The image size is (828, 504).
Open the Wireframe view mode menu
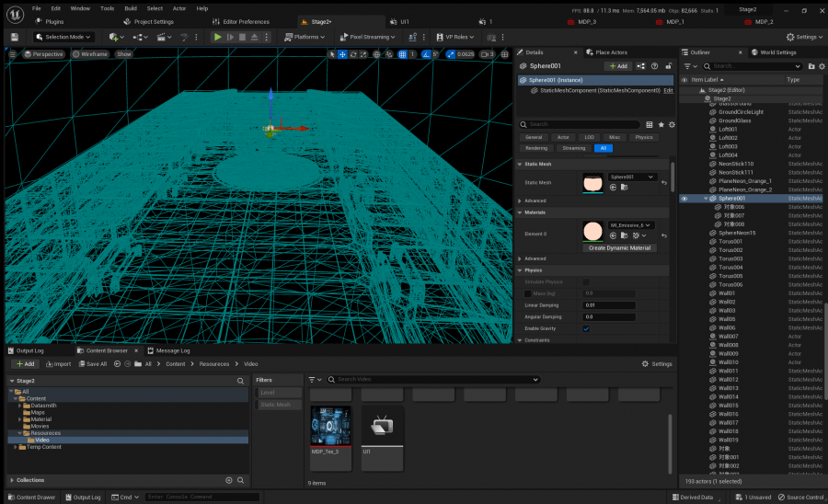click(90, 54)
